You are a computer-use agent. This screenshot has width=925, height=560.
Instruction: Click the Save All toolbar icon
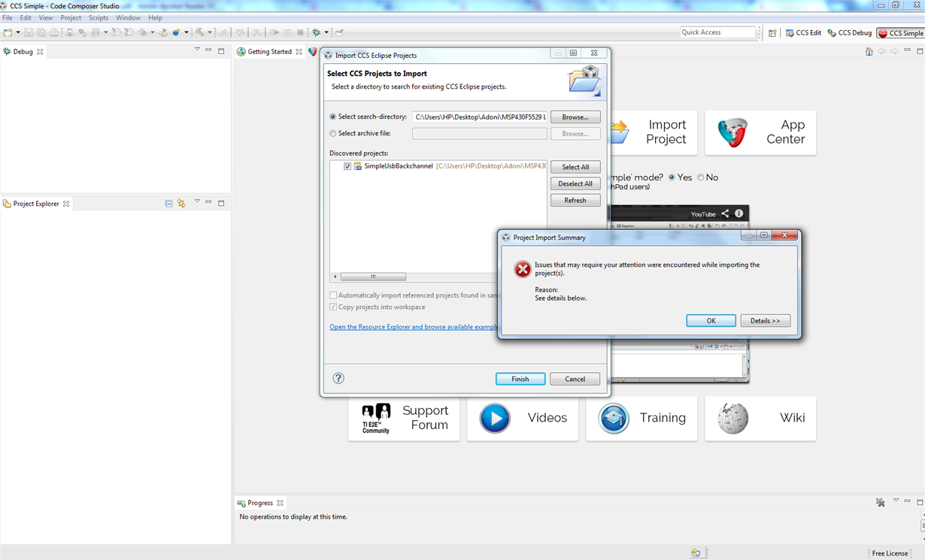click(41, 32)
